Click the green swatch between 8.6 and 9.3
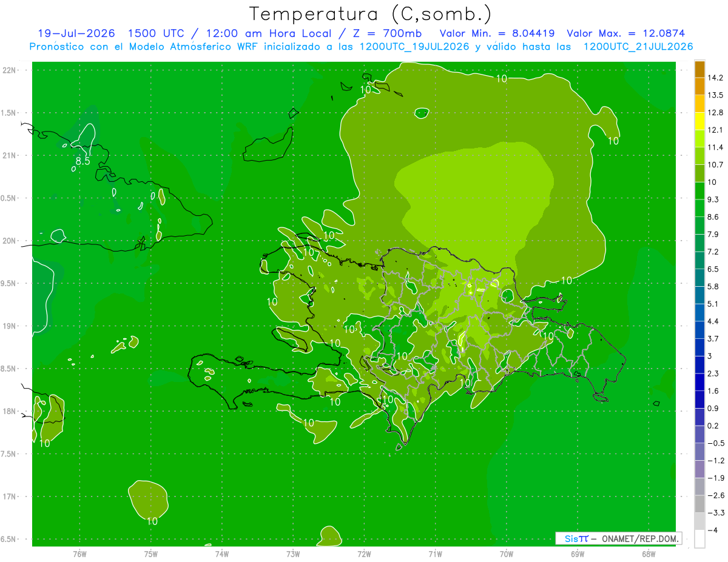 click(699, 208)
